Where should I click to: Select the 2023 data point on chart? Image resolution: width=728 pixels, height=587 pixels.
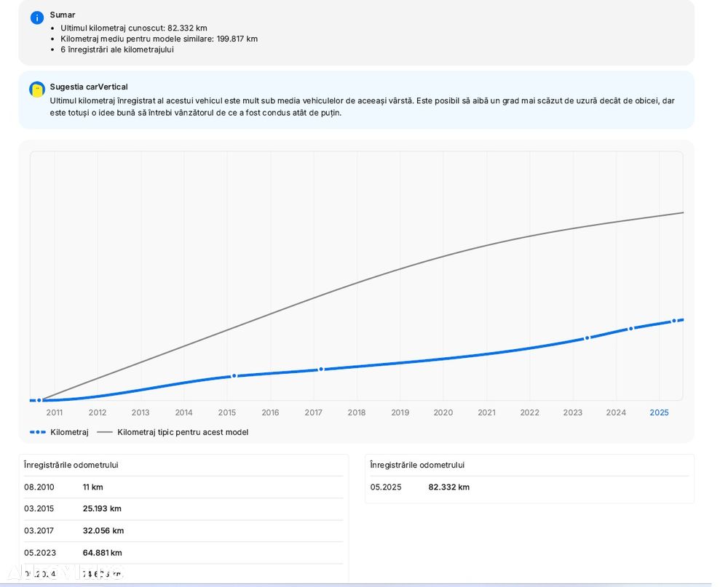[x=587, y=338]
